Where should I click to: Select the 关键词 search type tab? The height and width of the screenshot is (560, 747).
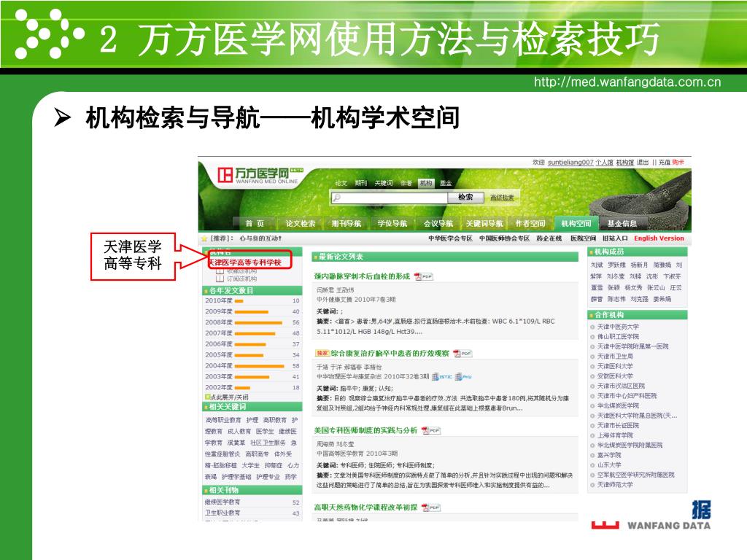(x=384, y=183)
